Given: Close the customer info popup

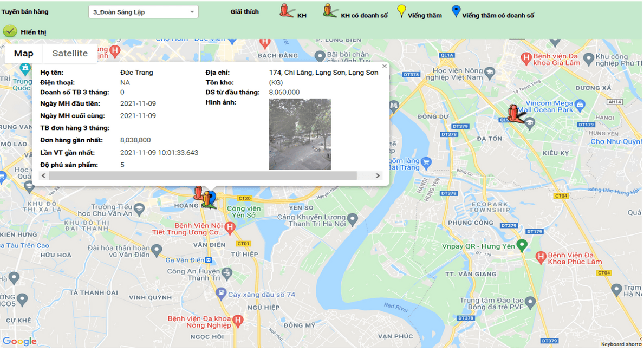Looking at the screenshot, I should click(385, 66).
